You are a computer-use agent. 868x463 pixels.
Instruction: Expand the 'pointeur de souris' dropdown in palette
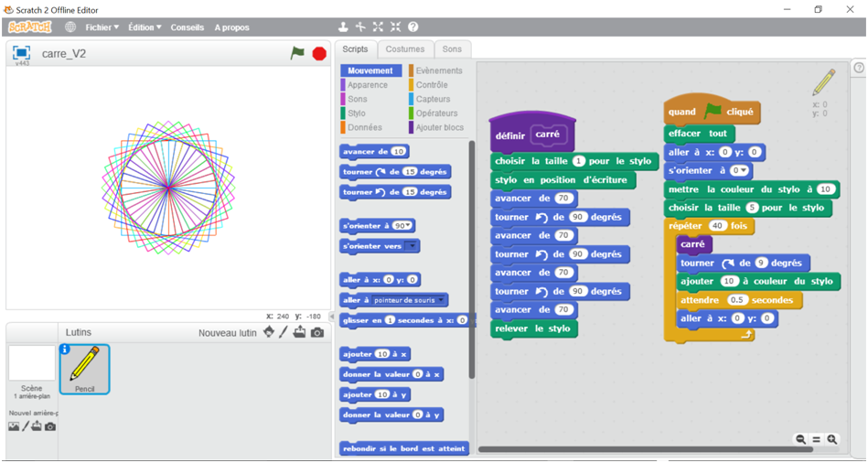pos(442,299)
